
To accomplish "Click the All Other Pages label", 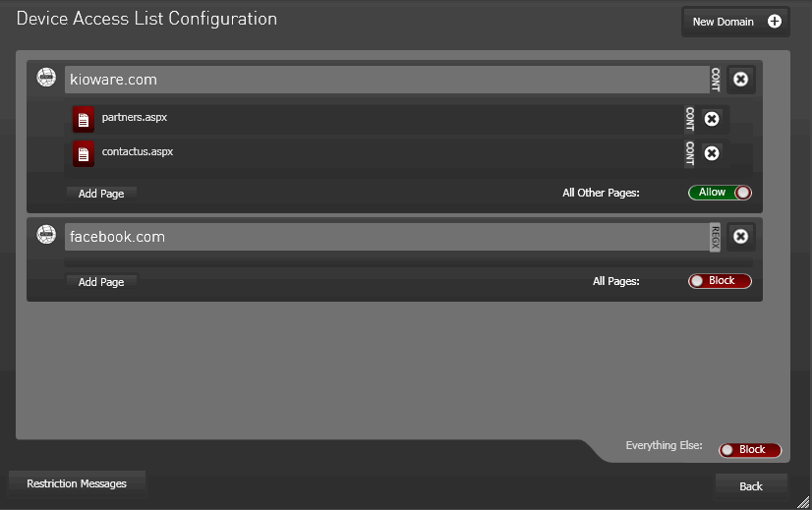I will pyautogui.click(x=601, y=193).
